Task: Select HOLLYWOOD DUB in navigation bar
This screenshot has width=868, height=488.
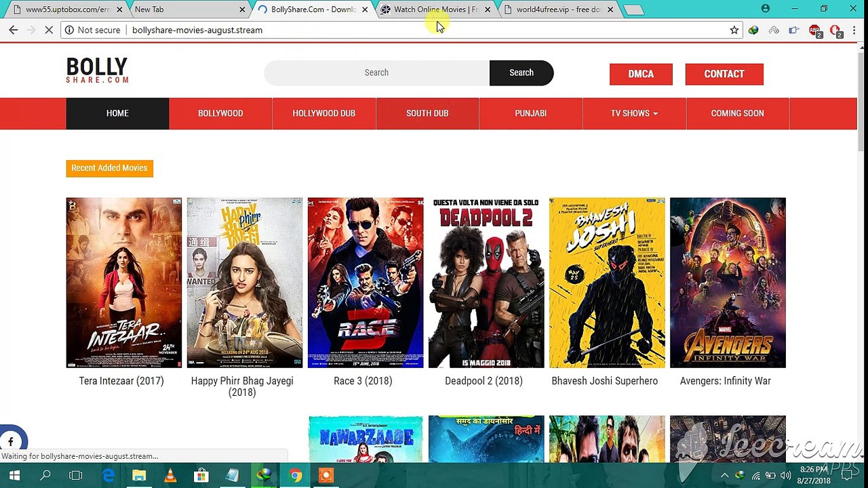Action: [324, 113]
